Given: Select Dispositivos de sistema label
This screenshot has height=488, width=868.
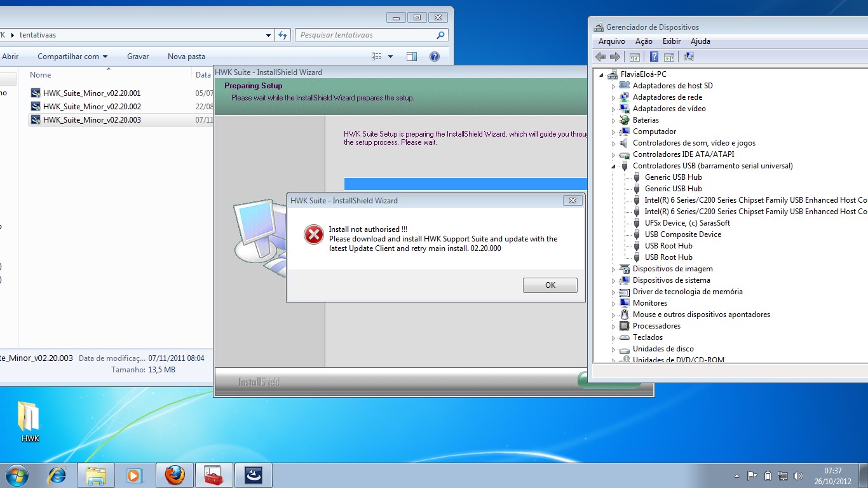Looking at the screenshot, I should (672, 280).
